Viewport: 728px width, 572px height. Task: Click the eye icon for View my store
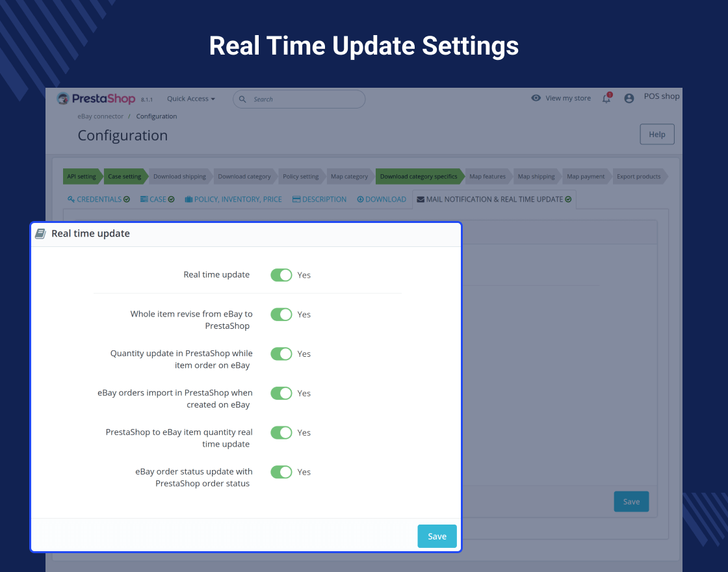point(536,98)
